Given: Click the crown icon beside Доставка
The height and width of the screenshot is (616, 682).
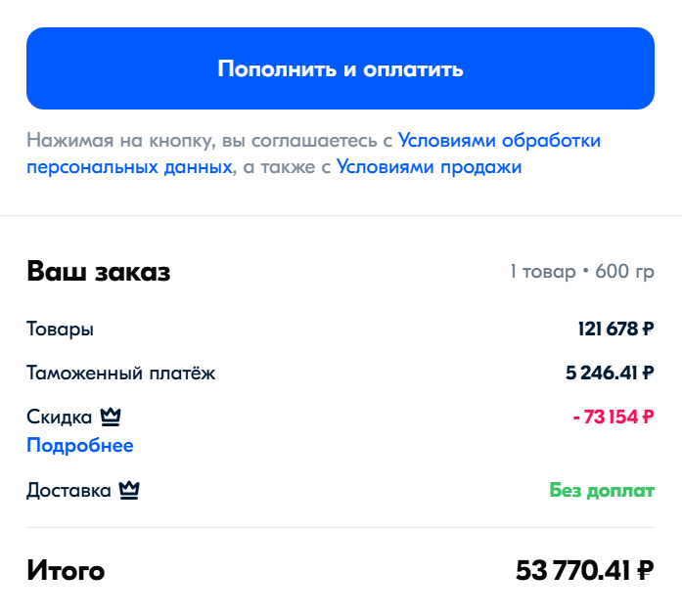Looking at the screenshot, I should [x=129, y=491].
